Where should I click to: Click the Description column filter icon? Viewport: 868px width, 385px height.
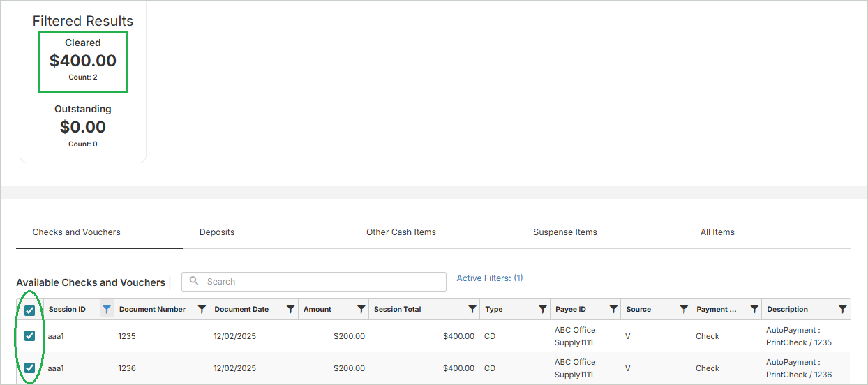[842, 310]
